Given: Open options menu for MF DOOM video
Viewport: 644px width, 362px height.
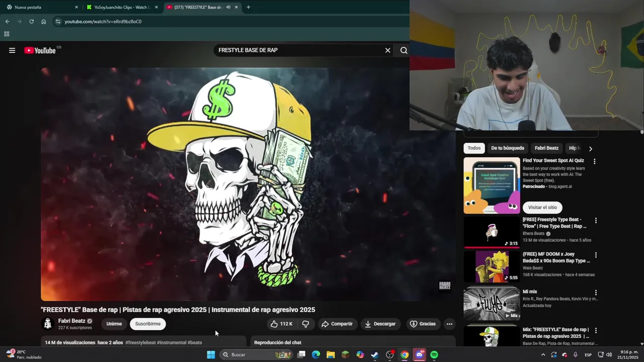Looking at the screenshot, I should (596, 255).
